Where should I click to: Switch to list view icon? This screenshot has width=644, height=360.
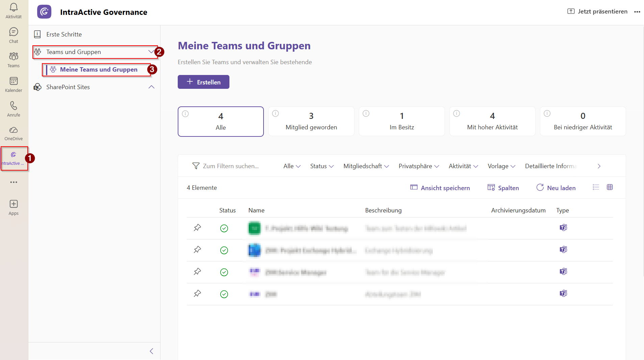click(x=596, y=187)
